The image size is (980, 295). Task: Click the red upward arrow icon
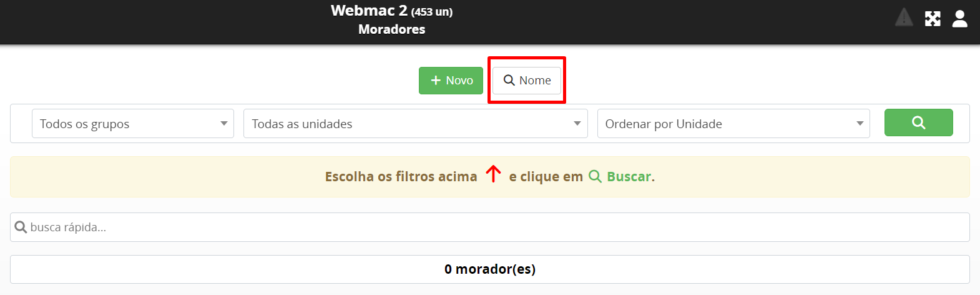(x=493, y=174)
